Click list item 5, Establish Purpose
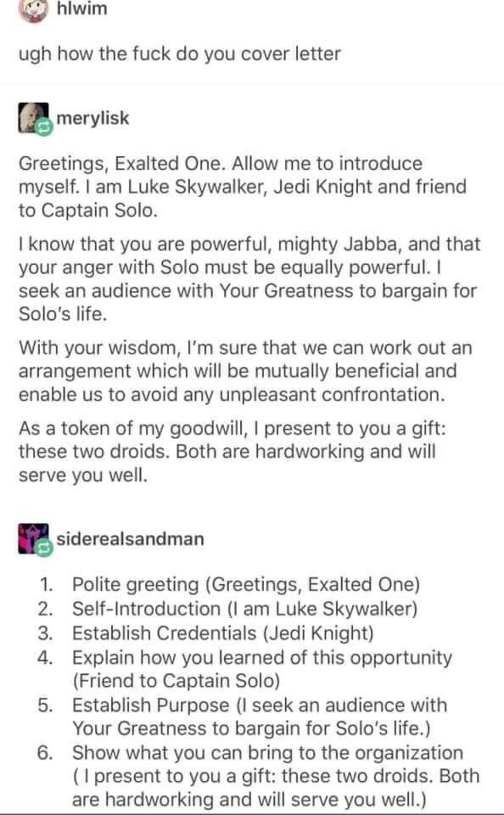Viewport: 504px width, 815px height. (242, 717)
